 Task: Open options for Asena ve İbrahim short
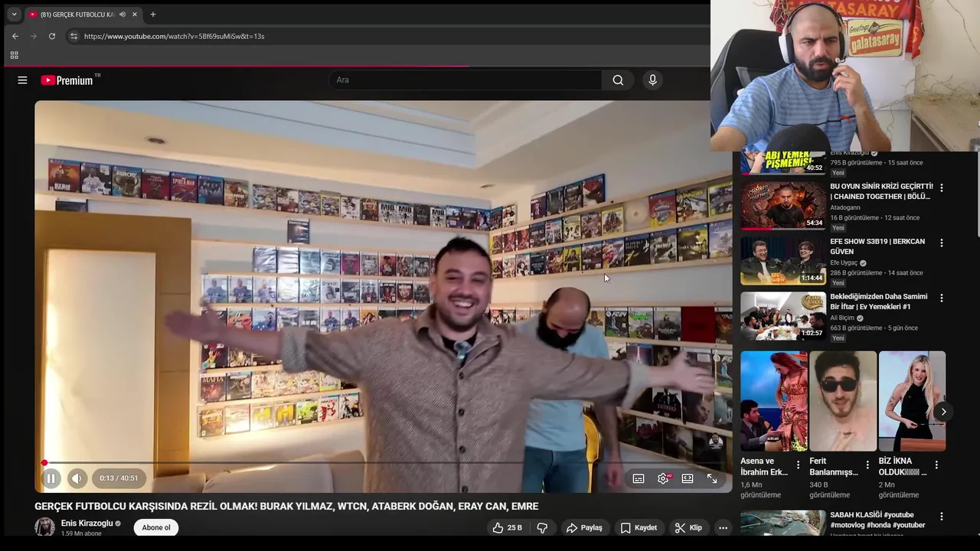(798, 465)
